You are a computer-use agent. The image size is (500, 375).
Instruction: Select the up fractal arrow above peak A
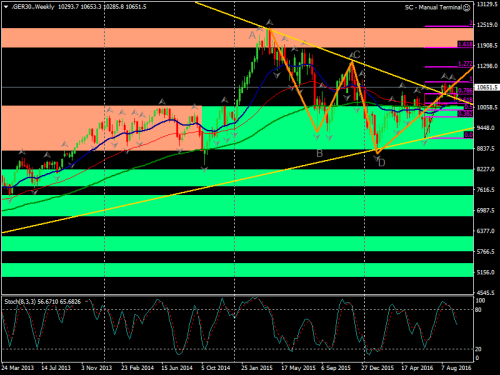click(x=270, y=23)
